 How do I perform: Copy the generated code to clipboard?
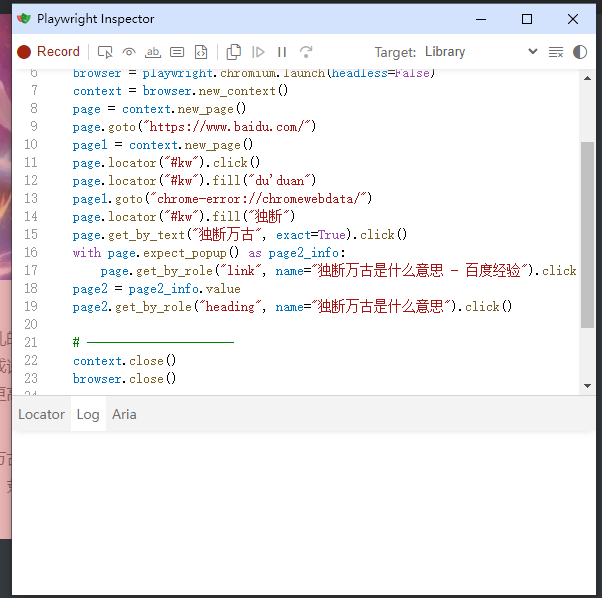coord(233,52)
